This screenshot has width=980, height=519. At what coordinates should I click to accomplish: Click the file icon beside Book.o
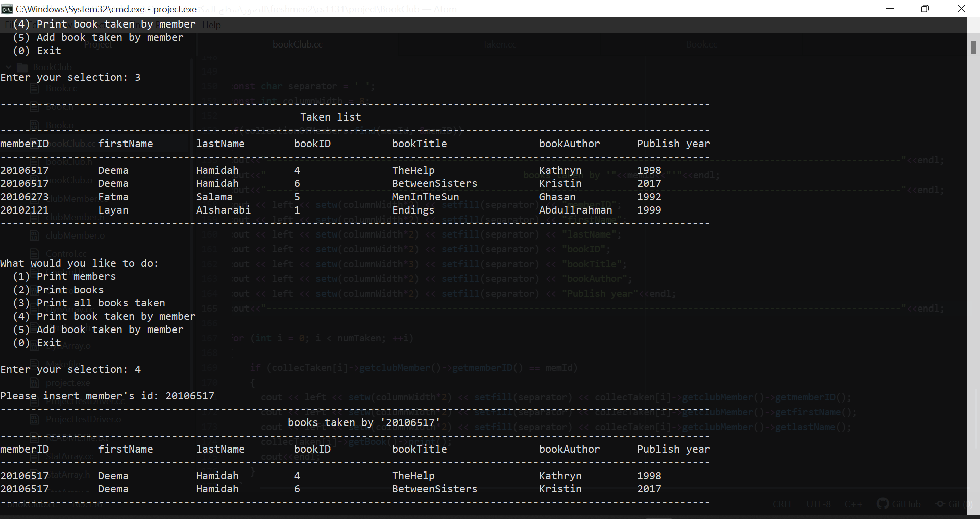pos(34,125)
